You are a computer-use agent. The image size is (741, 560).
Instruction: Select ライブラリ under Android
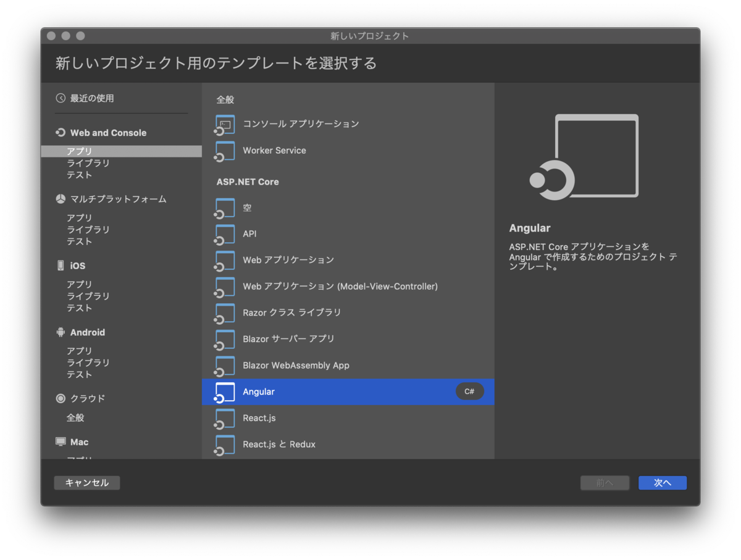point(88,362)
